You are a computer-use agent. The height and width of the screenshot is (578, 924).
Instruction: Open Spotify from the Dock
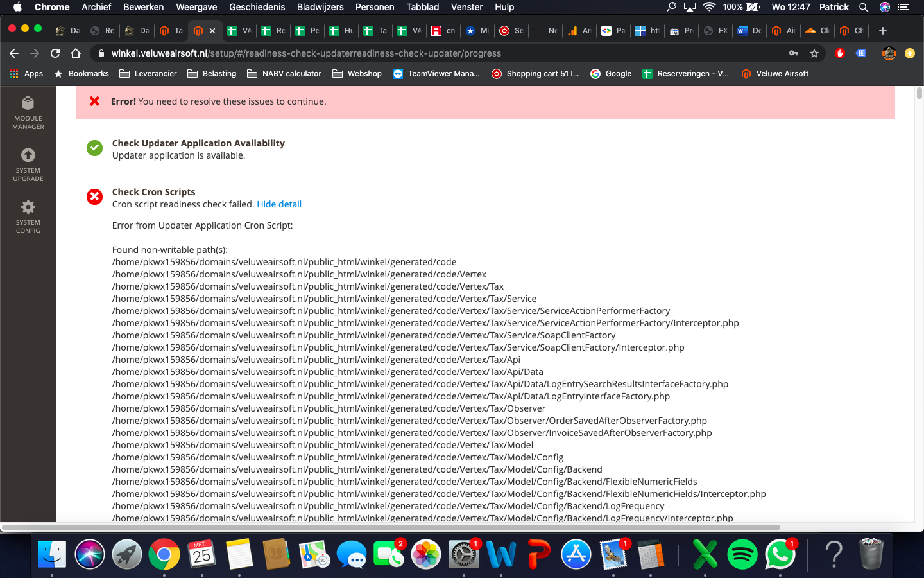(x=742, y=554)
